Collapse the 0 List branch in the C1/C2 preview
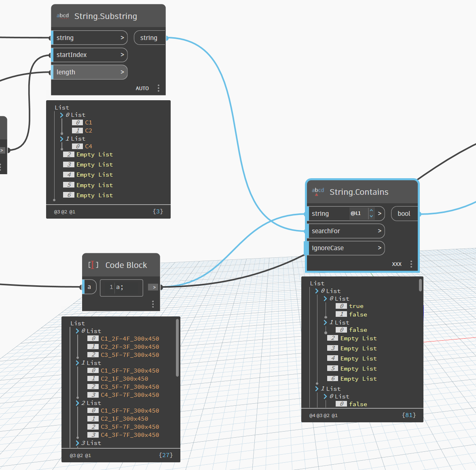Viewport: 476px width, 470px height. (x=61, y=114)
